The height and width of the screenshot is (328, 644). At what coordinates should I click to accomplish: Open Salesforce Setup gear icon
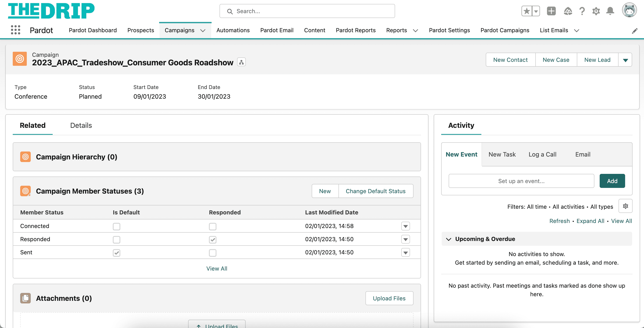click(596, 11)
